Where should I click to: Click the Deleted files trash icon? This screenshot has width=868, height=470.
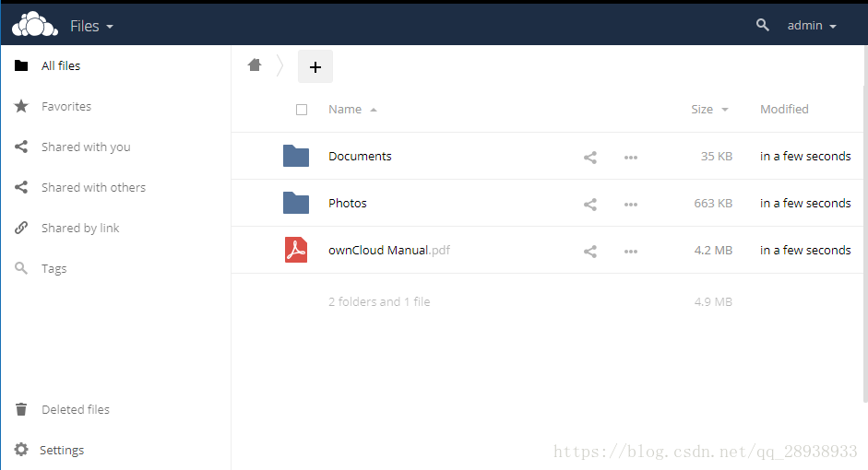pos(21,409)
